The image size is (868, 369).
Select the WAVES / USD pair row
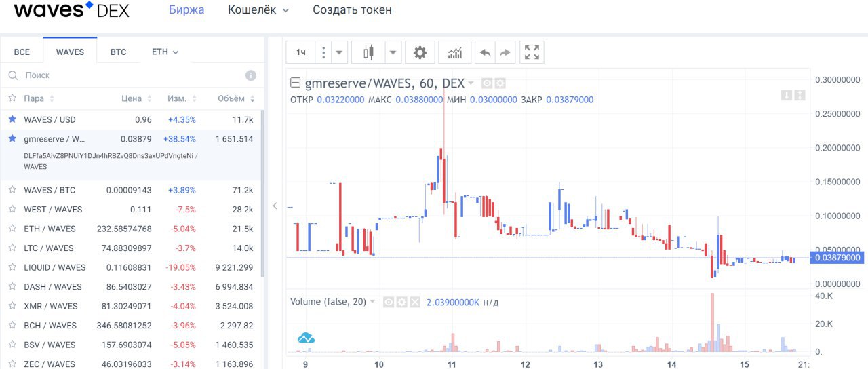tap(130, 119)
